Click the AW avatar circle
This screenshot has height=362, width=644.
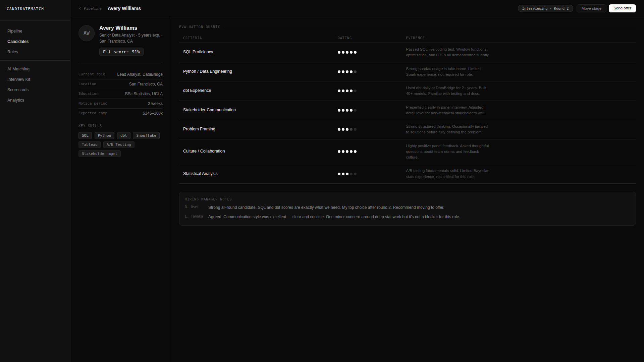pyautogui.click(x=87, y=33)
